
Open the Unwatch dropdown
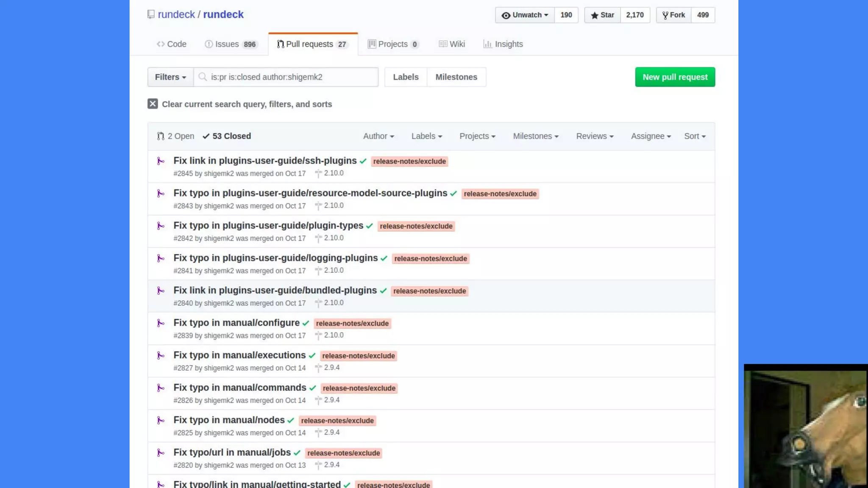tap(525, 15)
